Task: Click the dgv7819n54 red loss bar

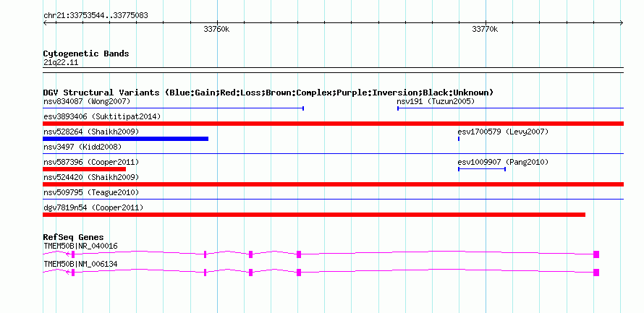Action: pyautogui.click(x=314, y=215)
